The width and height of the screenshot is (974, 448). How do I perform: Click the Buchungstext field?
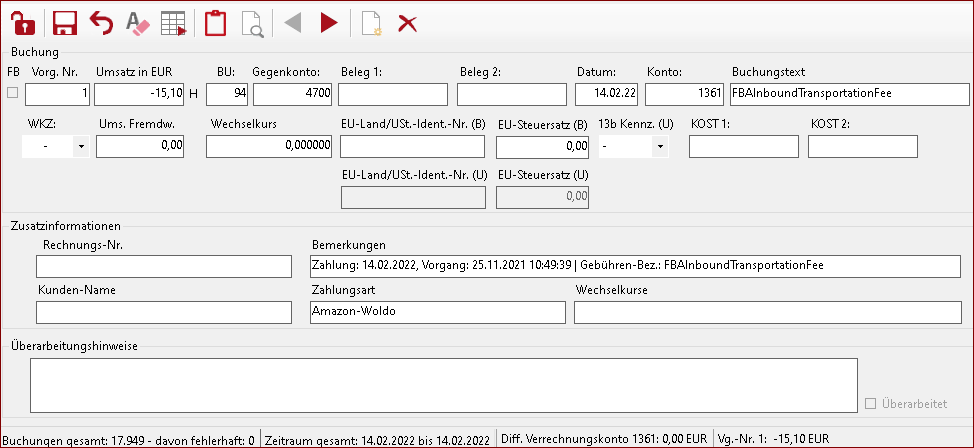coord(850,94)
